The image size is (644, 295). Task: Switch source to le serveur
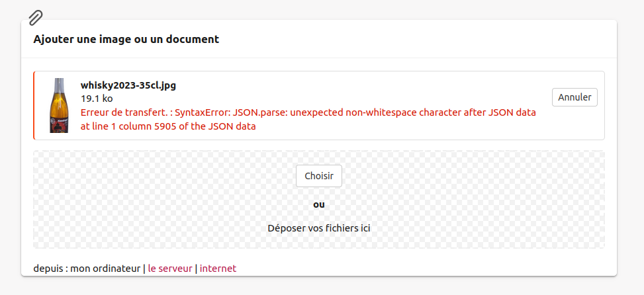(x=170, y=269)
